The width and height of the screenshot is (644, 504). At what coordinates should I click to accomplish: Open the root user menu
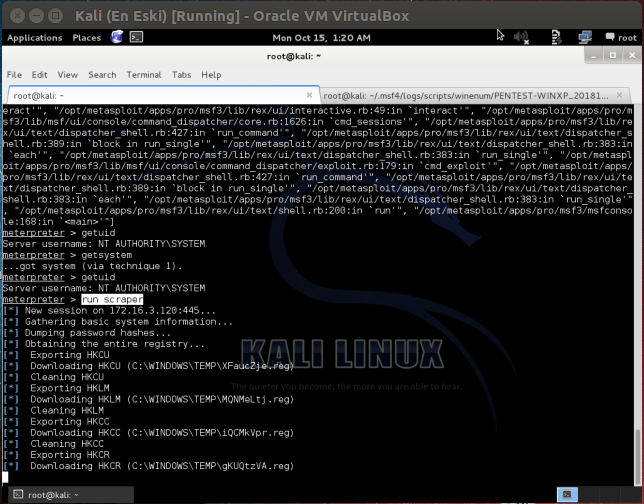(621, 37)
